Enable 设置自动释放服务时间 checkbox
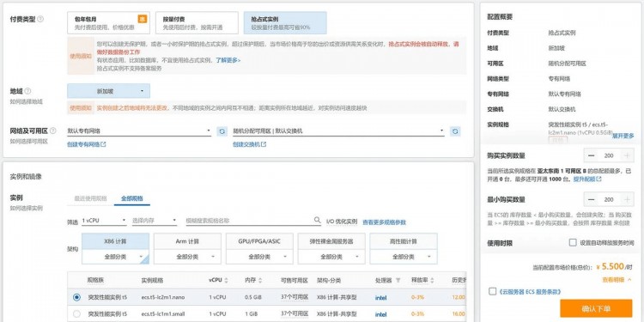 point(573,242)
